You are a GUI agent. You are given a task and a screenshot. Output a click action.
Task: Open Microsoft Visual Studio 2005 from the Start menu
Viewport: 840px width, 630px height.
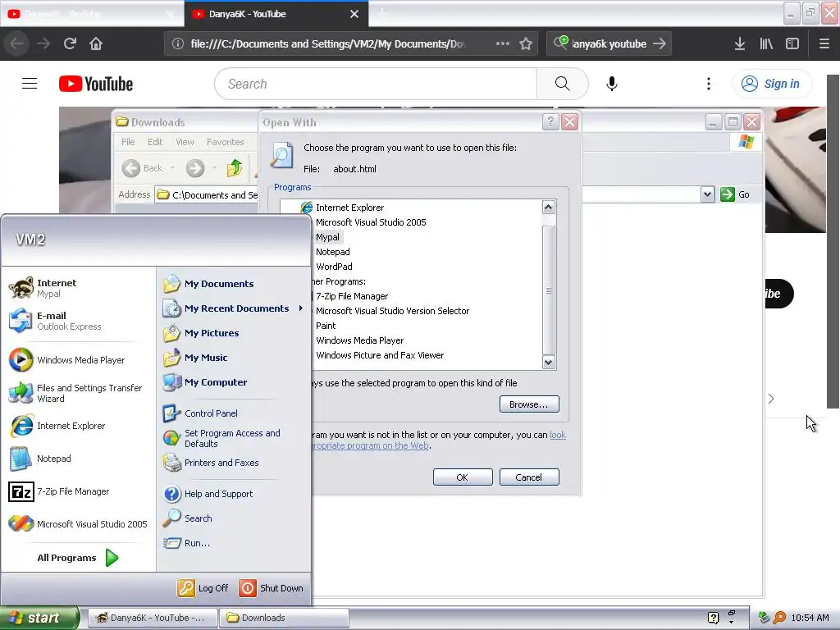[78, 524]
